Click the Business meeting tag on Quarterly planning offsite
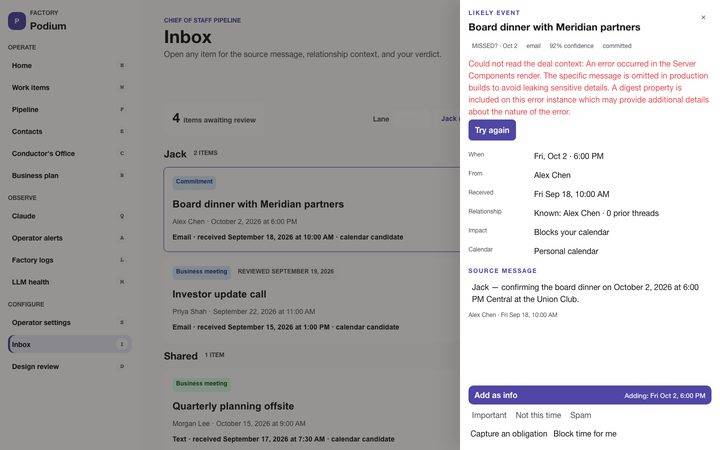Screen dimensions: 720x450 point(202,384)
